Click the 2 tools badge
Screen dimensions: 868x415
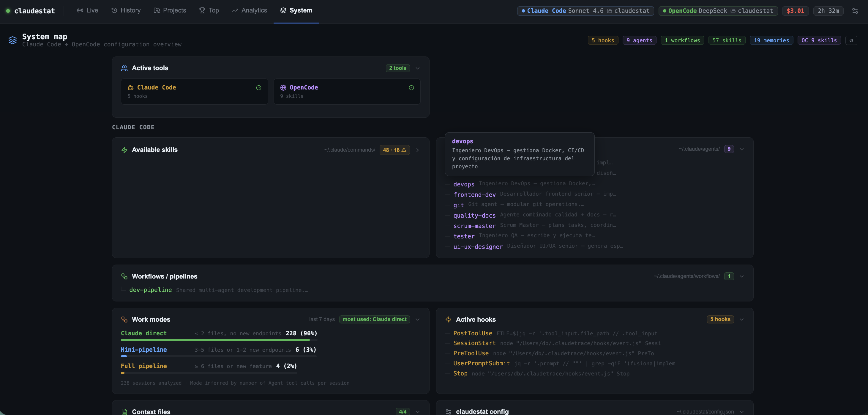click(397, 68)
